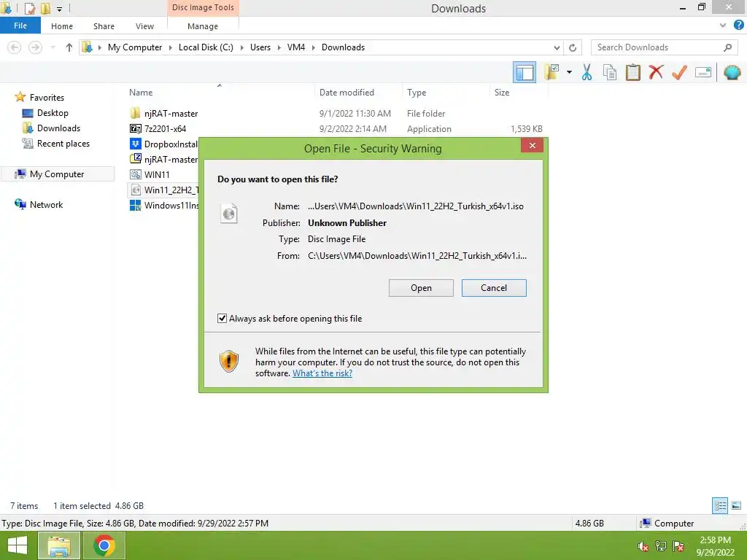The width and height of the screenshot is (747, 560).
Task: Click the folder options toolbar icon
Action: tap(552, 72)
